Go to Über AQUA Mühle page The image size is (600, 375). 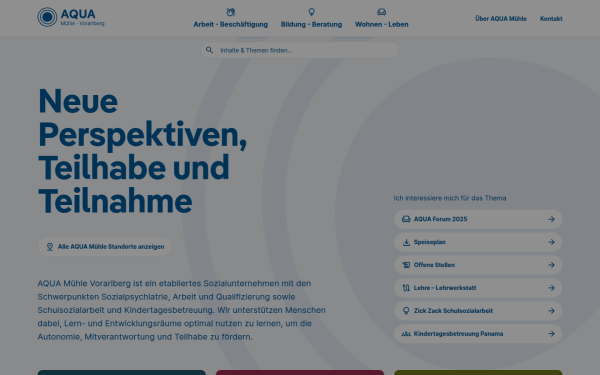pyautogui.click(x=501, y=19)
